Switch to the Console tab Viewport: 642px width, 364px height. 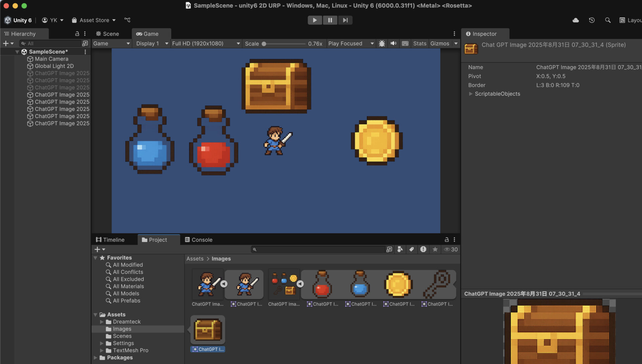point(199,240)
